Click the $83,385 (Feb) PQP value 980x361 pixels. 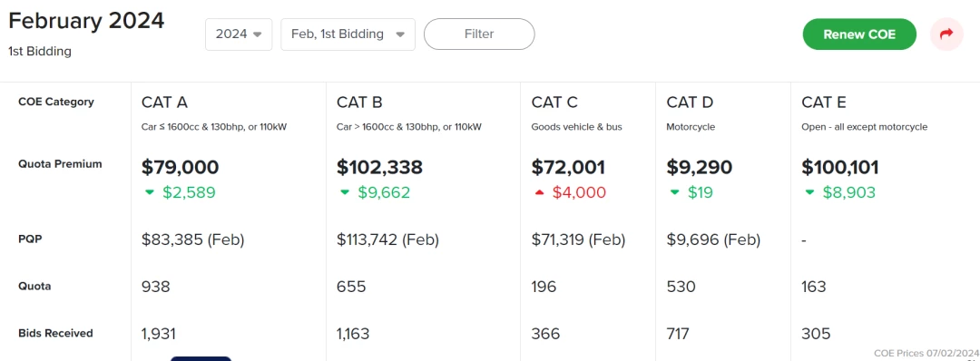(192, 239)
